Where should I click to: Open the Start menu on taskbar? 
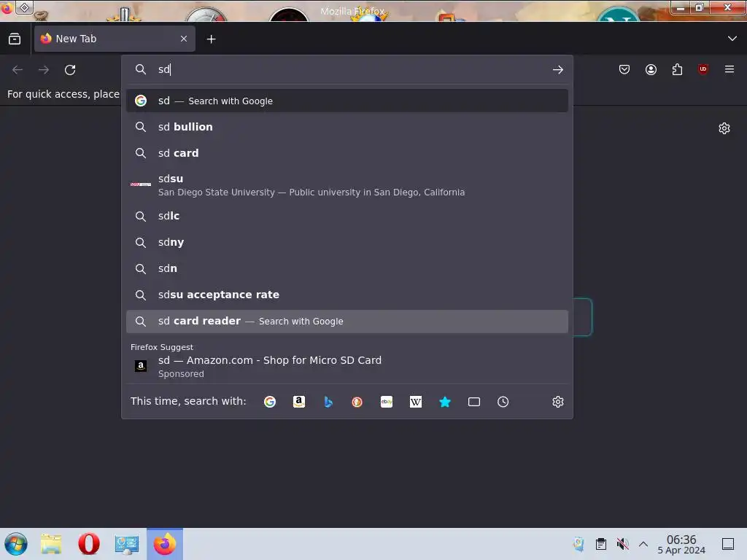click(x=16, y=544)
